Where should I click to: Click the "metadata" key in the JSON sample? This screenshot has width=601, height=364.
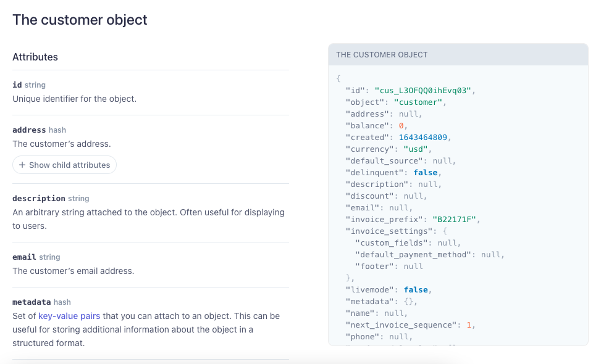(369, 302)
